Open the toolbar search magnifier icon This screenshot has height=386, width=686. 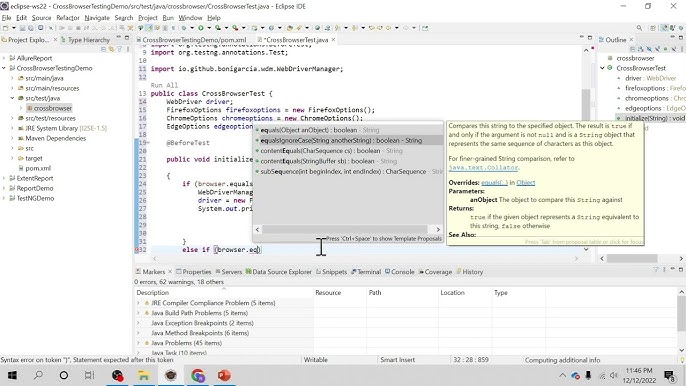coord(639,28)
